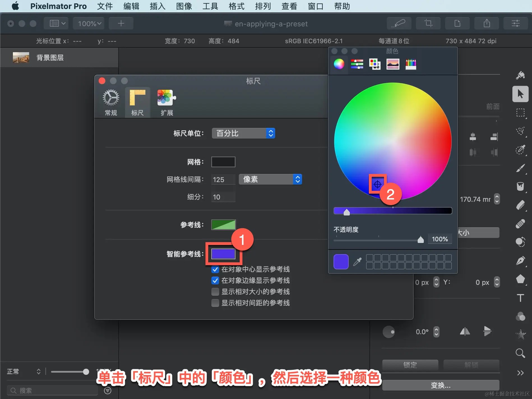Click the 170.74 size value stepper

[497, 199]
